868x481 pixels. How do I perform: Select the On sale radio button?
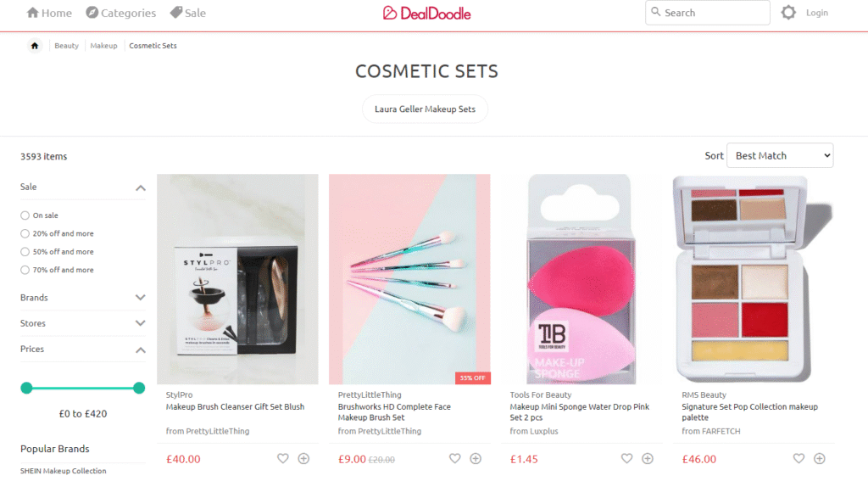[x=25, y=215]
